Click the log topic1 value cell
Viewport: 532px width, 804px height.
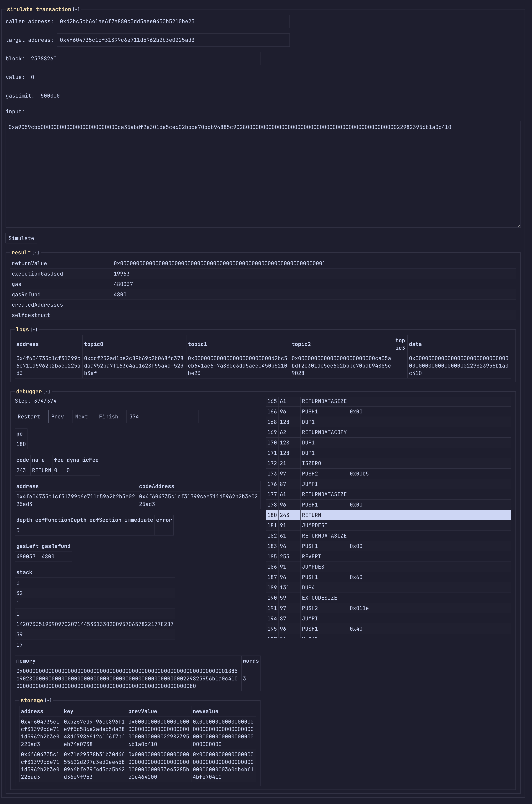pos(238,366)
